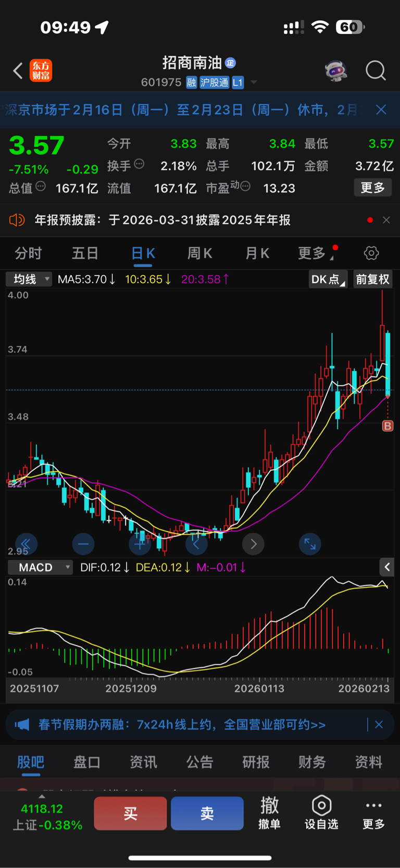Tap the blue 卖 sell button

[x=207, y=813]
